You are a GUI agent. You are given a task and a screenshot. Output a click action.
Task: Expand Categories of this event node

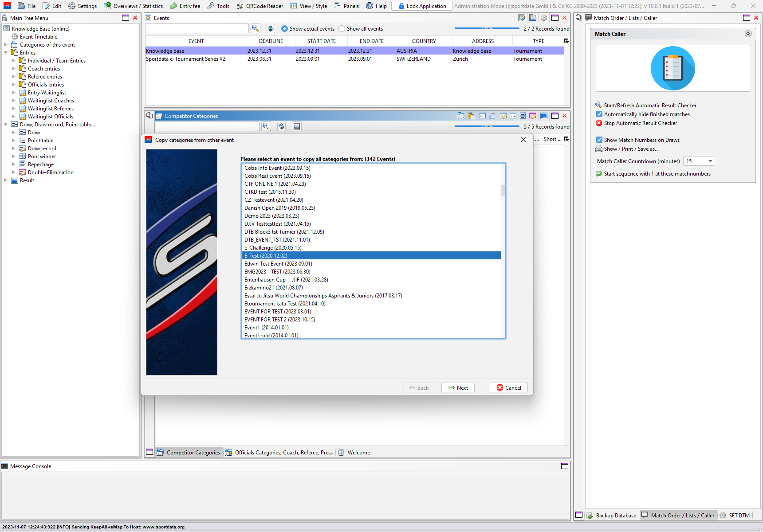[x=5, y=45]
